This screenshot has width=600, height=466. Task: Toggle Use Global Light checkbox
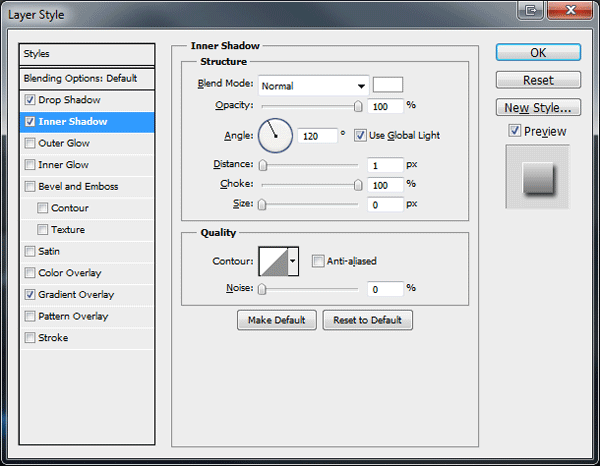[x=360, y=135]
